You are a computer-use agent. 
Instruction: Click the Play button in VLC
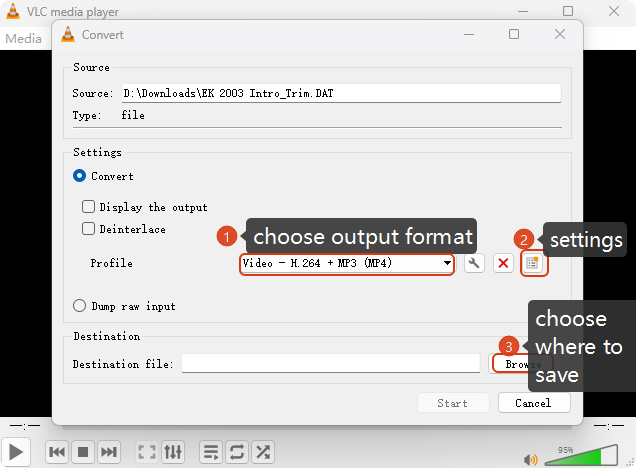(17, 452)
